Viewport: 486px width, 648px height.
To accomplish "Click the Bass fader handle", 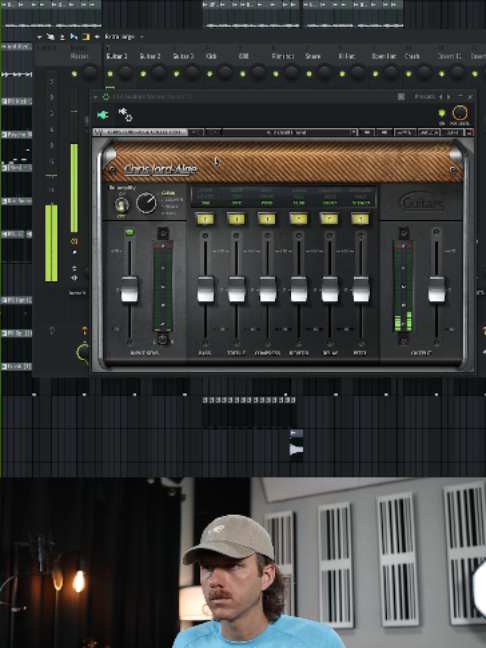I will (205, 289).
